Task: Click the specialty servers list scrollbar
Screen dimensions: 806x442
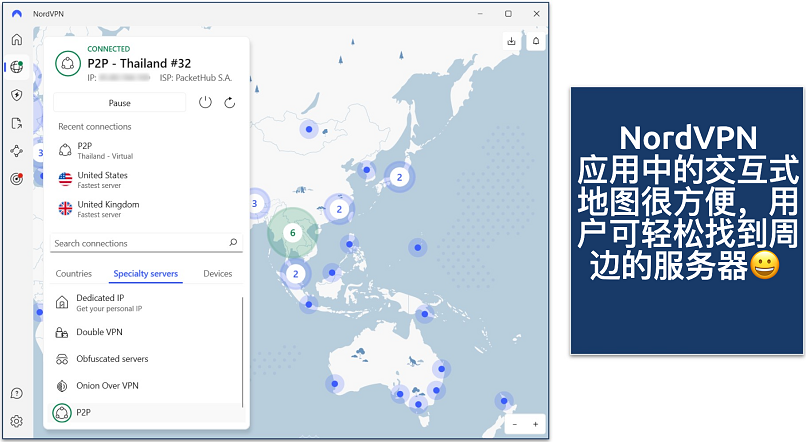Action: (x=242, y=352)
